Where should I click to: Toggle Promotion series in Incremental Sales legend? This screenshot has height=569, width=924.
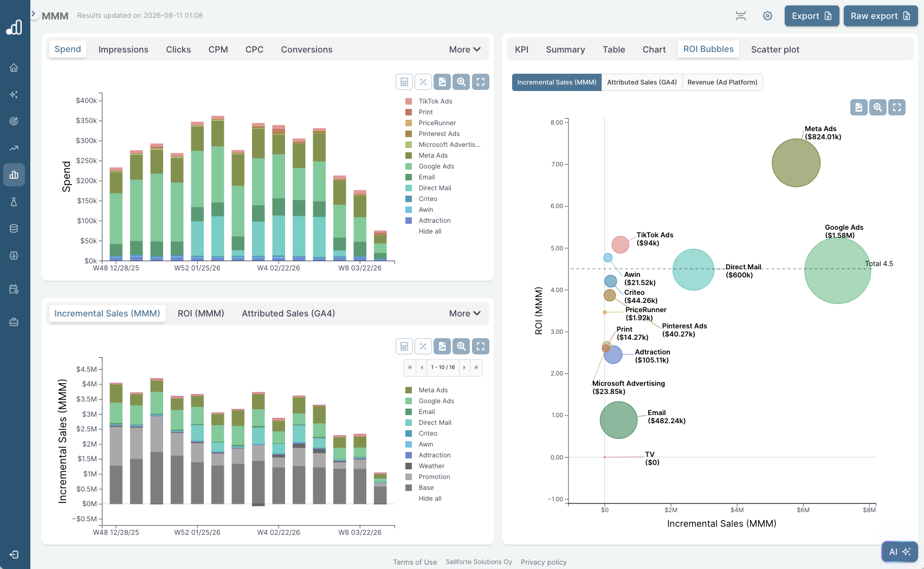coord(428,477)
